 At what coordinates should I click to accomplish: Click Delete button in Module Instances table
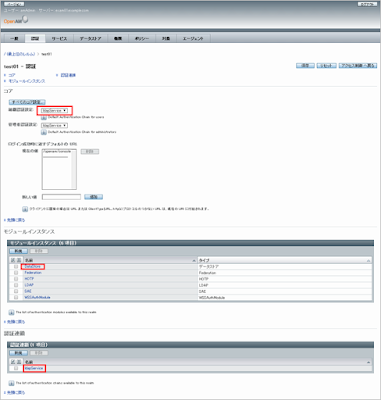coord(39,251)
